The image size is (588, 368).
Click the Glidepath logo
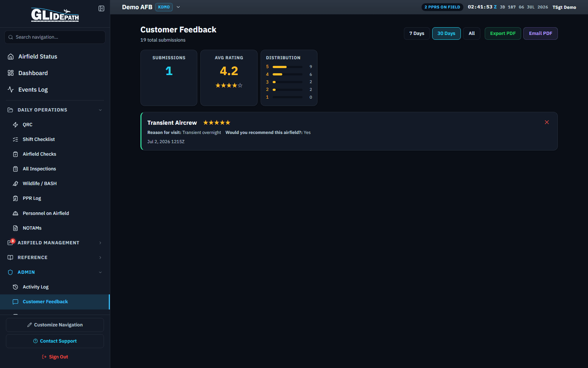55,15
